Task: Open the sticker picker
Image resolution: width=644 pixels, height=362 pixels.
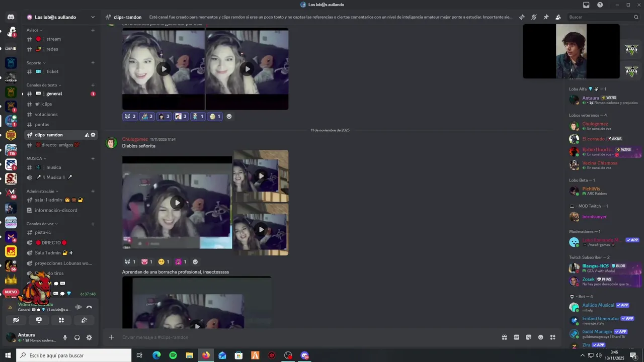Action: pyautogui.click(x=528, y=337)
